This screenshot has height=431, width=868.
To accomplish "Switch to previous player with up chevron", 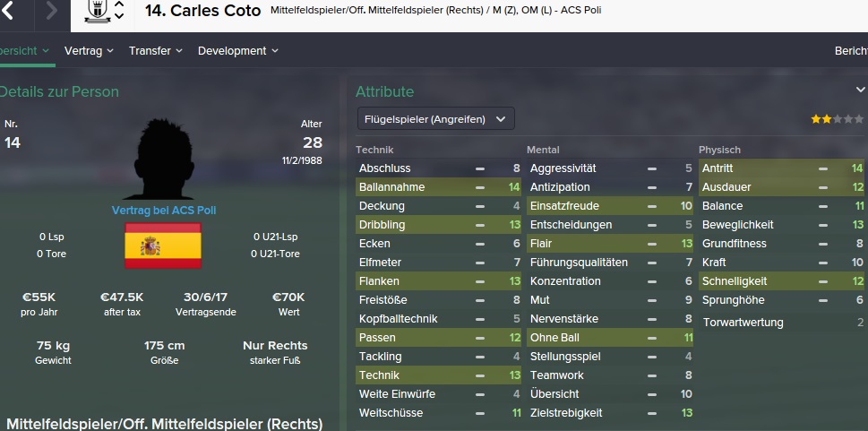I will pos(119,4).
